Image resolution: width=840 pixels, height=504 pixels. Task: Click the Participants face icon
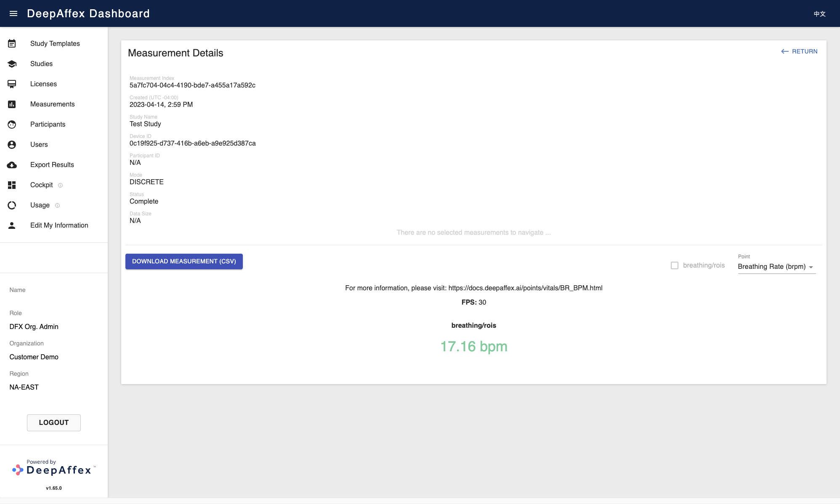coord(12,125)
